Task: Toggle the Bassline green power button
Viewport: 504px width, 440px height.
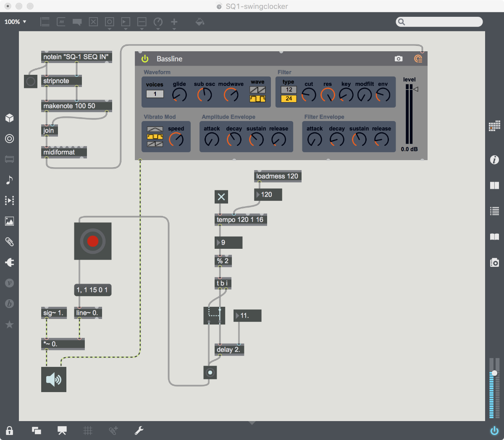Action: tap(145, 59)
